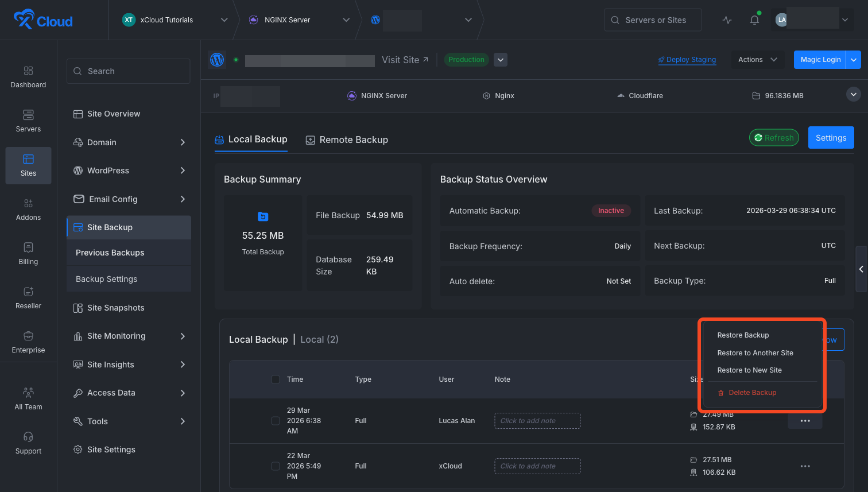
Task: Switch to the Remote Backup tab
Action: pyautogui.click(x=347, y=140)
